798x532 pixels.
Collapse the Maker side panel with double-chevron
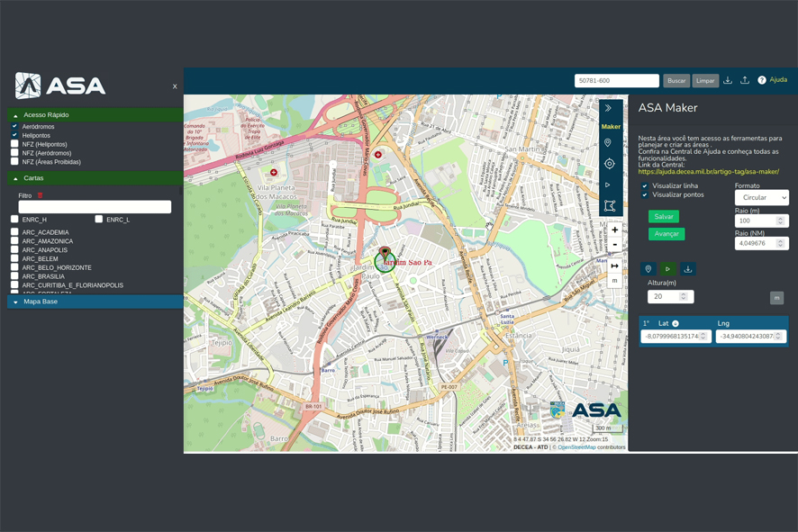click(608, 108)
